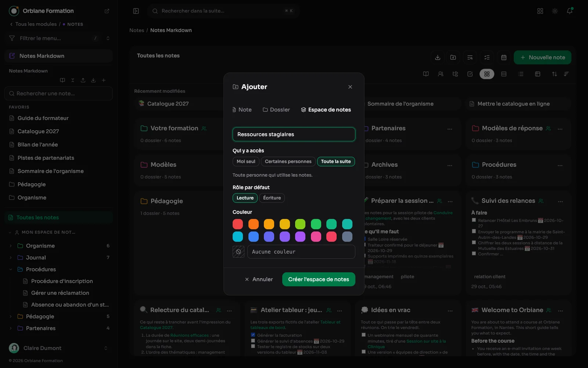Switch to the Note tab in Ajouter dialog

[x=242, y=110]
